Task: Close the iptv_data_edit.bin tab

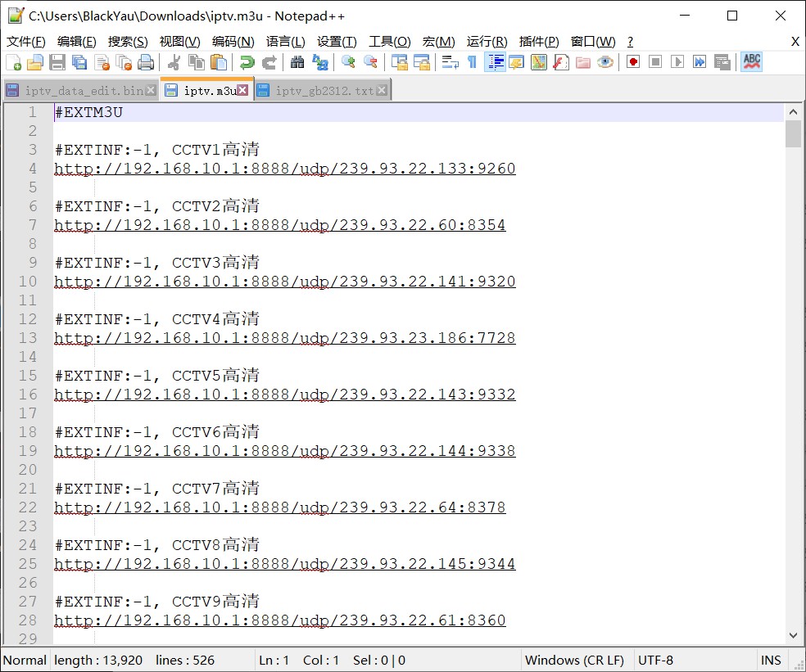Action: pos(150,90)
